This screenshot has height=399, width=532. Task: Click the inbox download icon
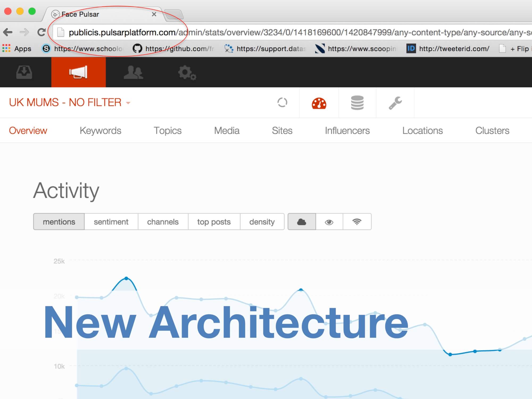coord(24,72)
